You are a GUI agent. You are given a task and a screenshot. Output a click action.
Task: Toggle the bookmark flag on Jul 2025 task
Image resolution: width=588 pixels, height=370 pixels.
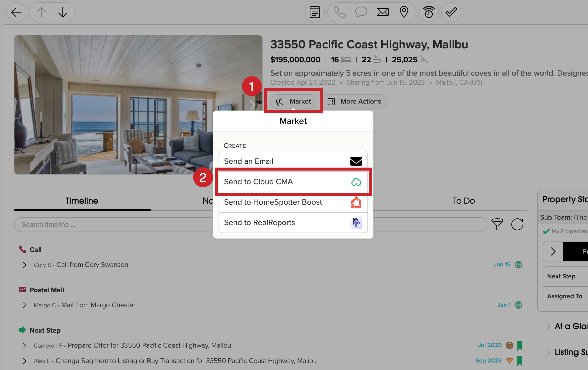point(520,345)
